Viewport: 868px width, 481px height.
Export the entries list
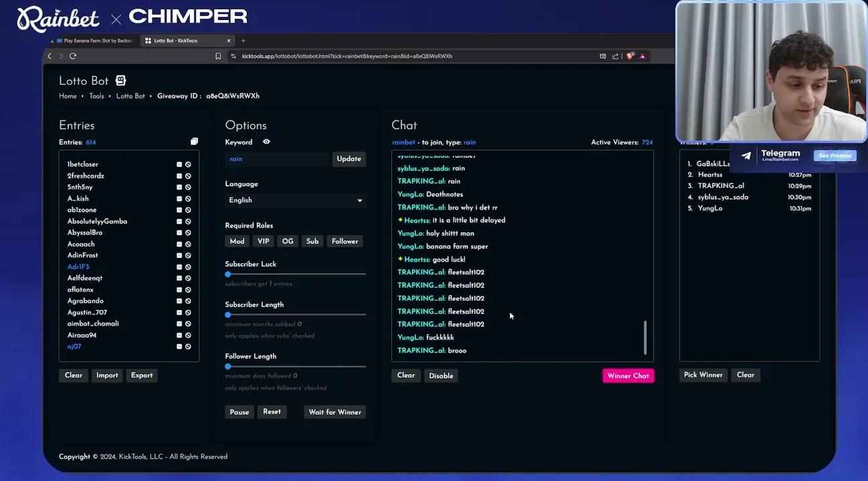click(142, 375)
